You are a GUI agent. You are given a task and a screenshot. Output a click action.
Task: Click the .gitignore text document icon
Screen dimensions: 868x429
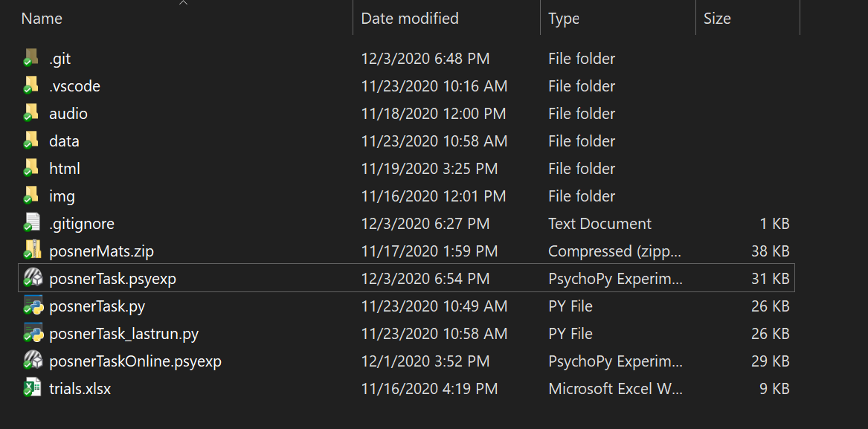click(x=31, y=223)
